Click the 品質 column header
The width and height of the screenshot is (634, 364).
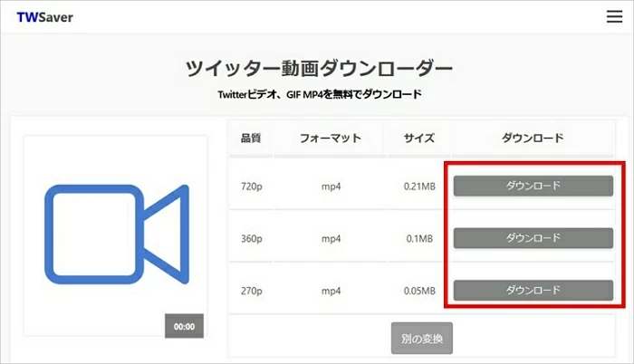(x=251, y=139)
